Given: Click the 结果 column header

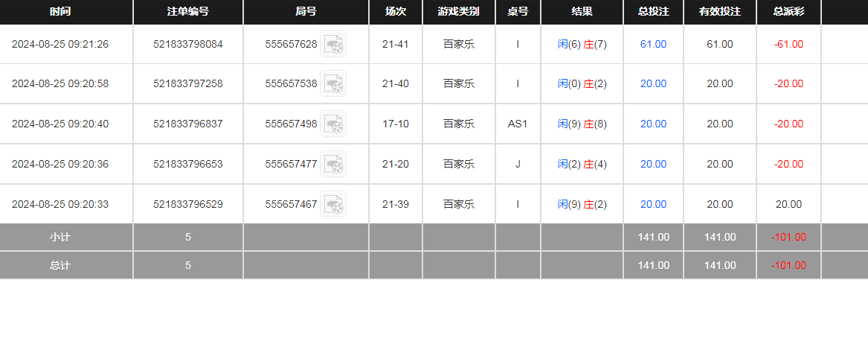Looking at the screenshot, I should coord(582,12).
